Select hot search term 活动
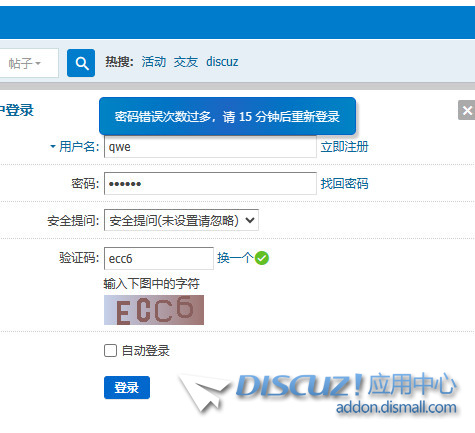475x433 pixels. [x=154, y=62]
